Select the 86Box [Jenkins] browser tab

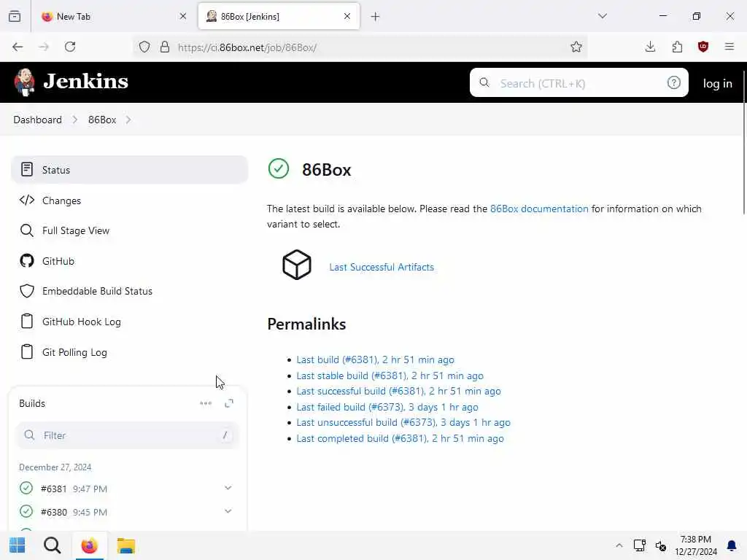point(279,16)
